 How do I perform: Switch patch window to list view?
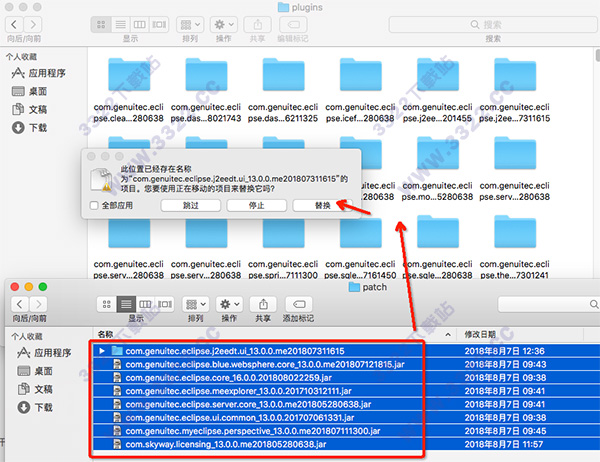pos(126,304)
